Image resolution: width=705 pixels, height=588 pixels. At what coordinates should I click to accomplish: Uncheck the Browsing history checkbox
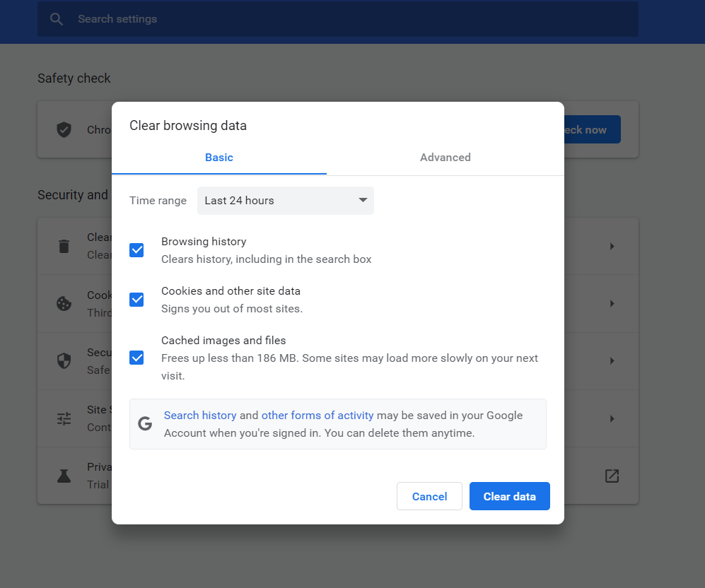click(136, 250)
